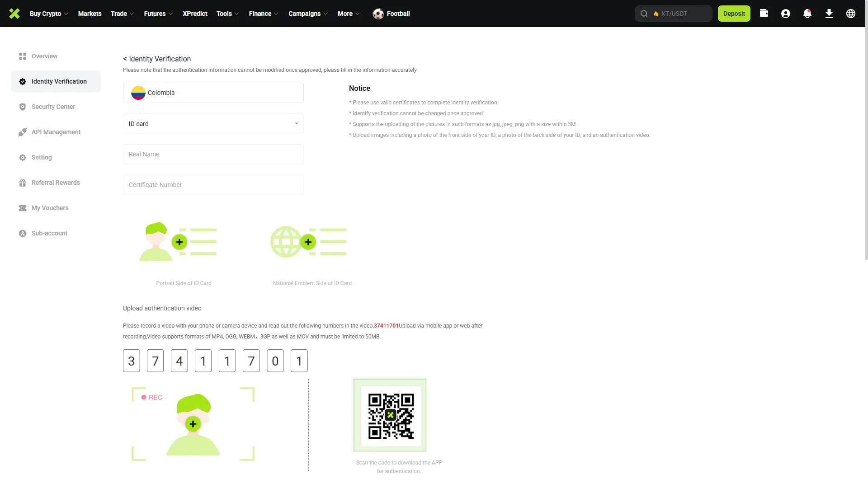Click the Football soccer ball icon
Viewport: 868px width, 488px height.
click(x=378, y=14)
